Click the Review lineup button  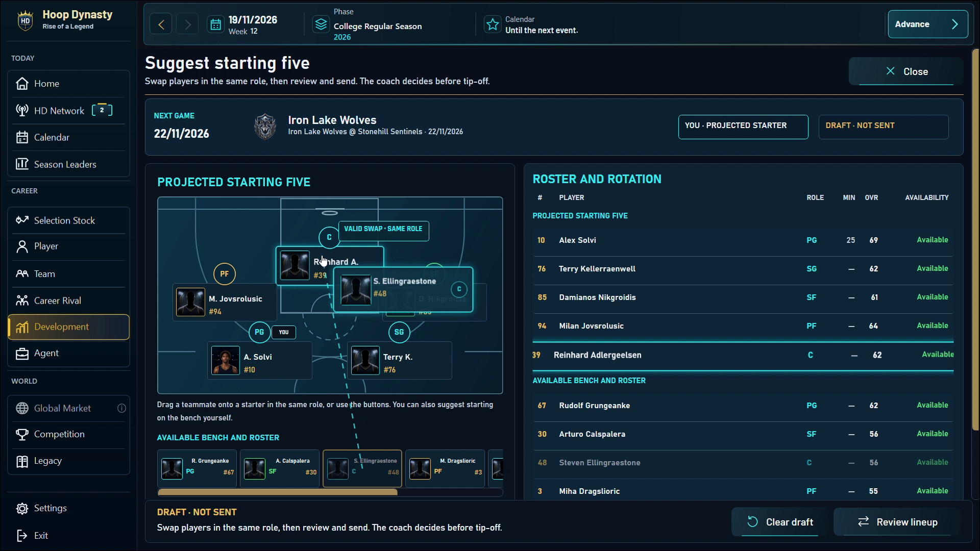pos(897,522)
